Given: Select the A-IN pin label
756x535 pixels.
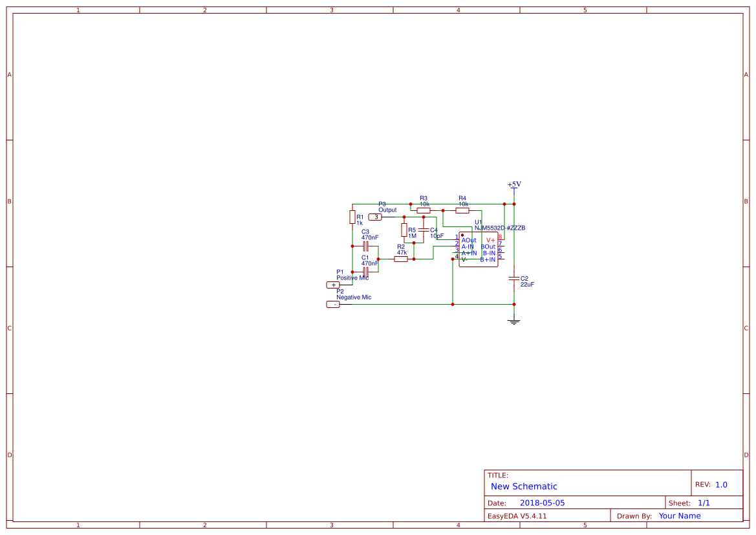Looking at the screenshot, I should click(x=468, y=246).
